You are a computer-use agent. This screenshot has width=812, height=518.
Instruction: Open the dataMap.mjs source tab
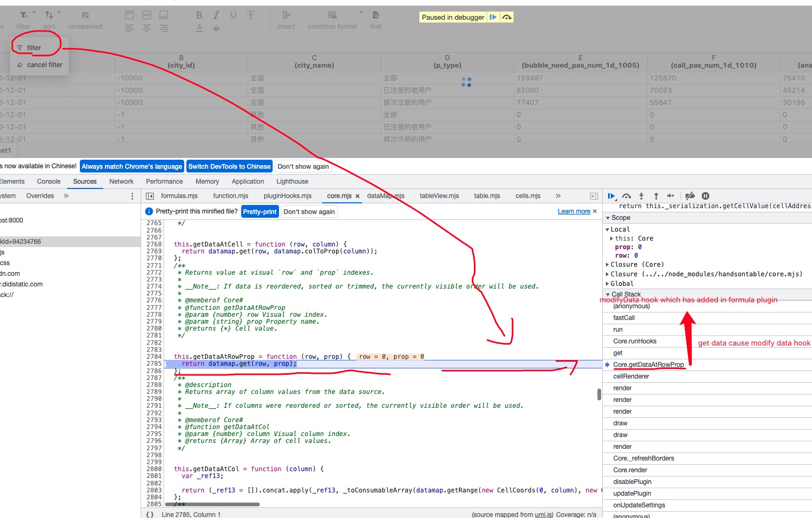click(x=386, y=195)
